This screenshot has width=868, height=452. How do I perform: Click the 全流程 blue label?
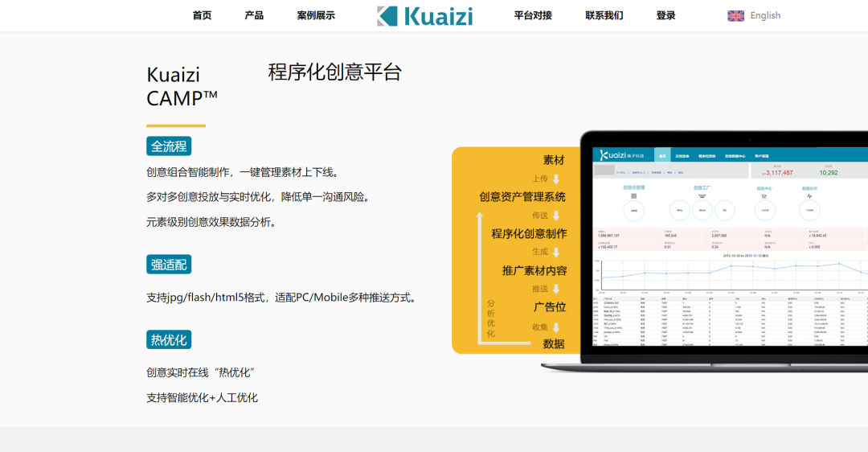point(169,146)
